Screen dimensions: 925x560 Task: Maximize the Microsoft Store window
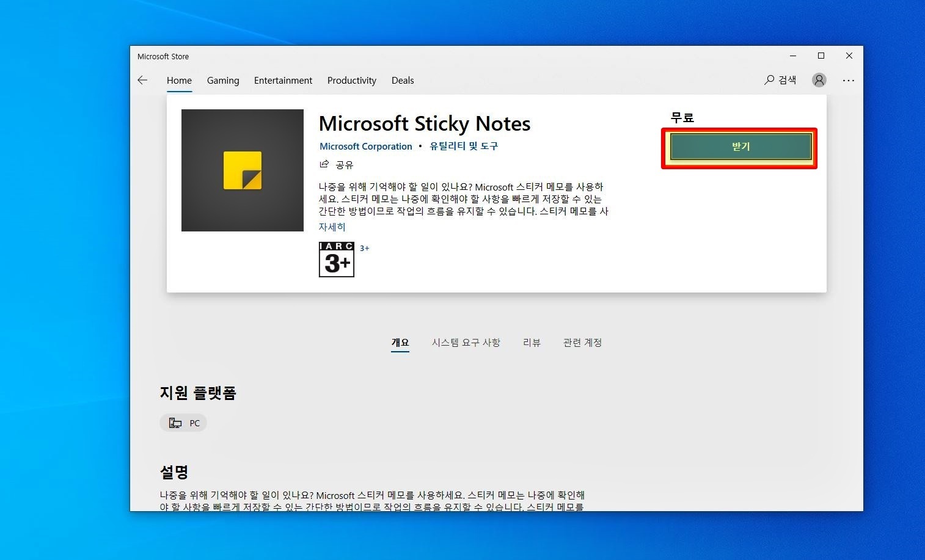(821, 56)
